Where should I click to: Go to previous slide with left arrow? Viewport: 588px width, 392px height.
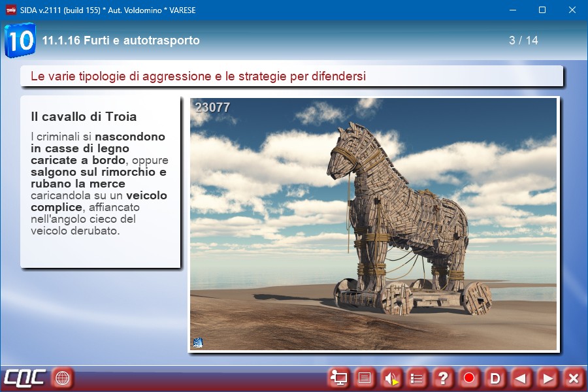point(521,378)
